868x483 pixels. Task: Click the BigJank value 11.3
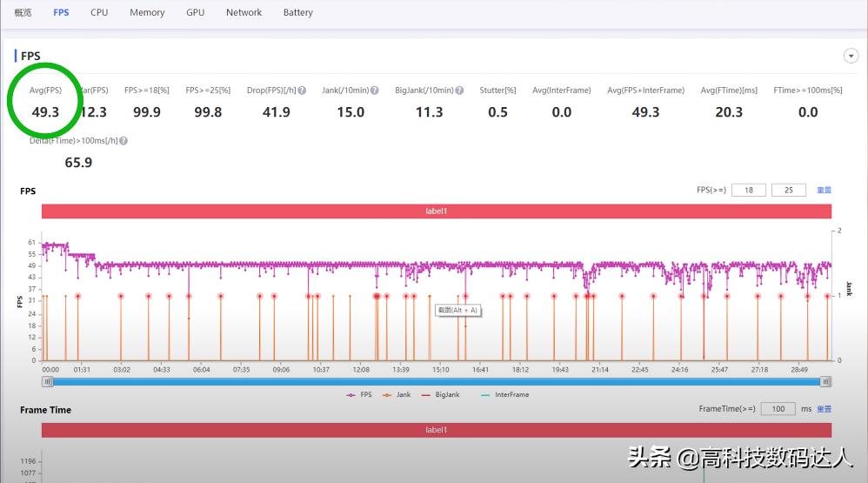pos(430,112)
